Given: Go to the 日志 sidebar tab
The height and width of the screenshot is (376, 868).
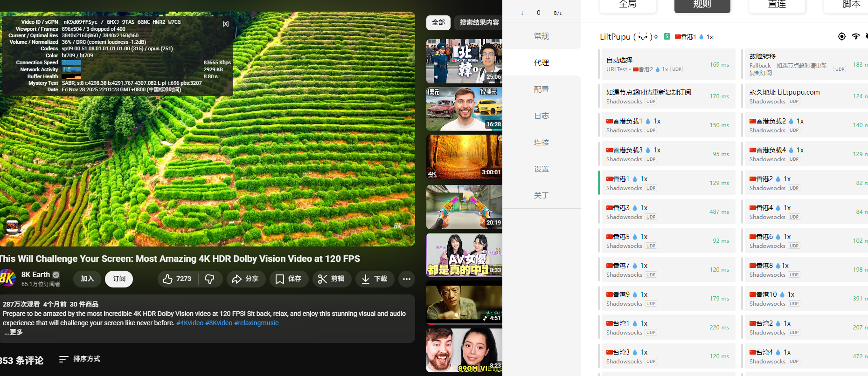Looking at the screenshot, I should [541, 116].
